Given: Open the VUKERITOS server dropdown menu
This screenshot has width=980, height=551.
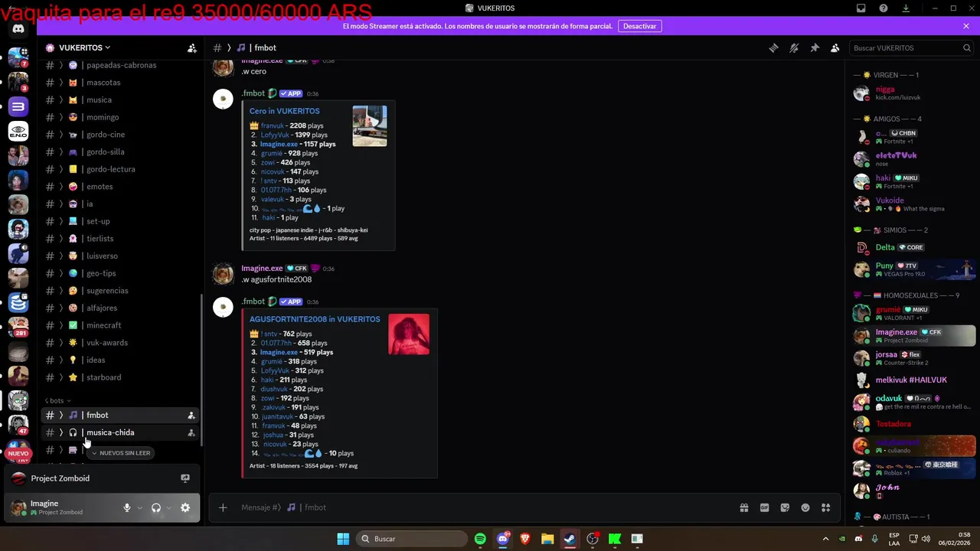Looking at the screenshot, I should pos(84,47).
